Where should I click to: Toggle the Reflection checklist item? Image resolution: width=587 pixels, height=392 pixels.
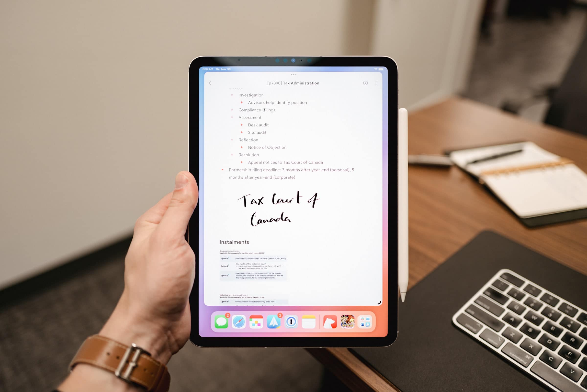(232, 139)
